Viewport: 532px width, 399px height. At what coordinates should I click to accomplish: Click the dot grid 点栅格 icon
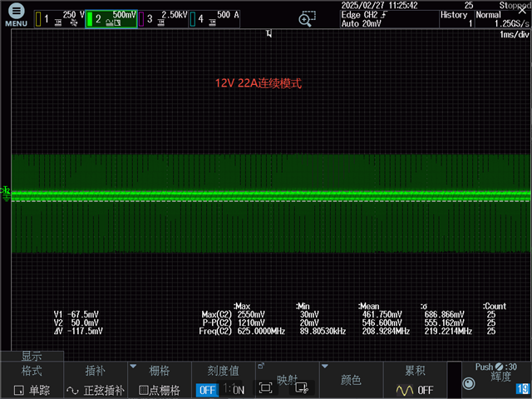pyautogui.click(x=144, y=390)
